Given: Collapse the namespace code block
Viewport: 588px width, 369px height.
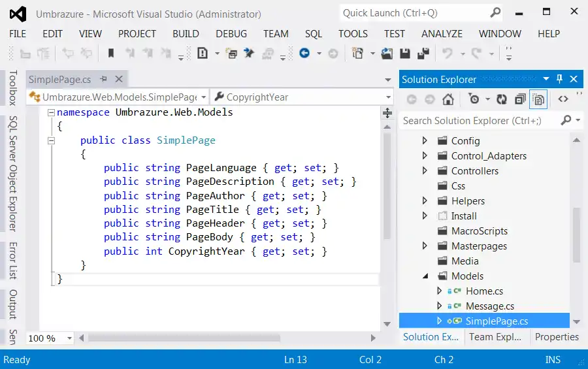Looking at the screenshot, I should [x=52, y=112].
